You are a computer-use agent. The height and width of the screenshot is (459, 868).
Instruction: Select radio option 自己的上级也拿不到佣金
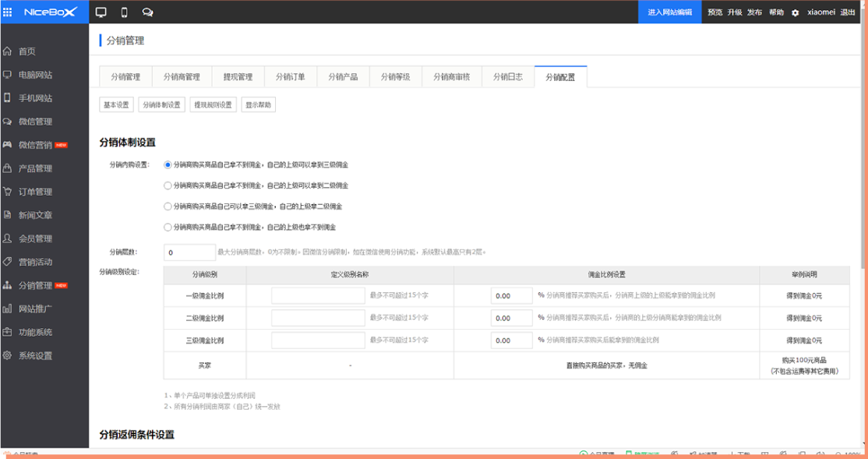(x=168, y=227)
